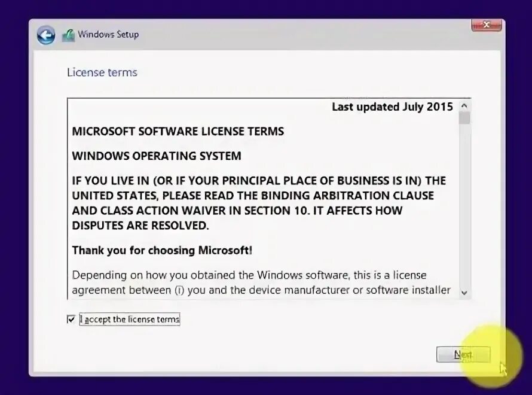Click the 'MICROSOFT SOFTWARE LICENSE TERMS' line

coord(178,132)
